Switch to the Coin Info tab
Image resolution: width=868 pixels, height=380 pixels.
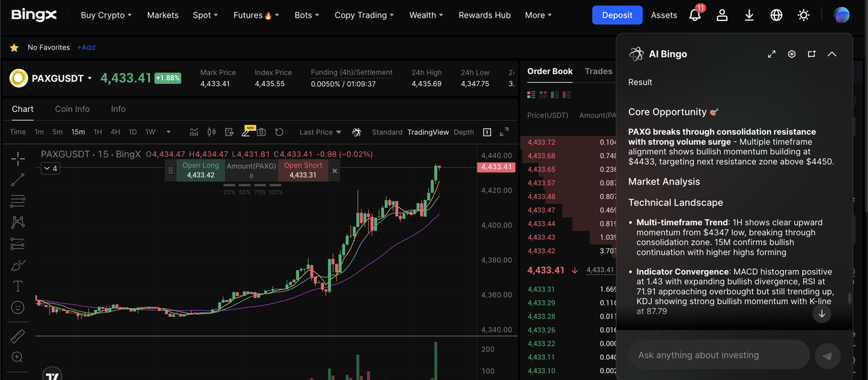tap(73, 109)
